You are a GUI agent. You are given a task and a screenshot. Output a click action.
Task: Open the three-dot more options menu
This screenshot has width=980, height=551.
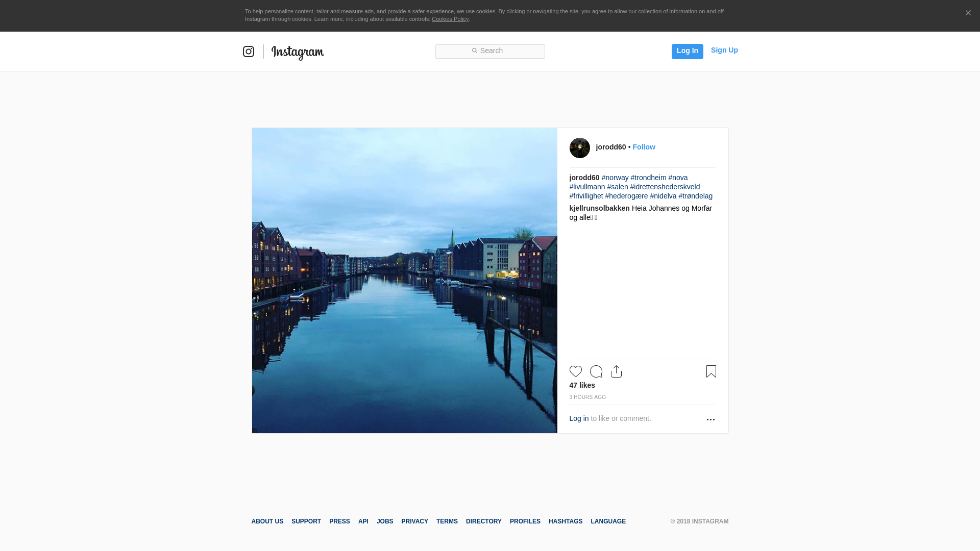click(710, 419)
